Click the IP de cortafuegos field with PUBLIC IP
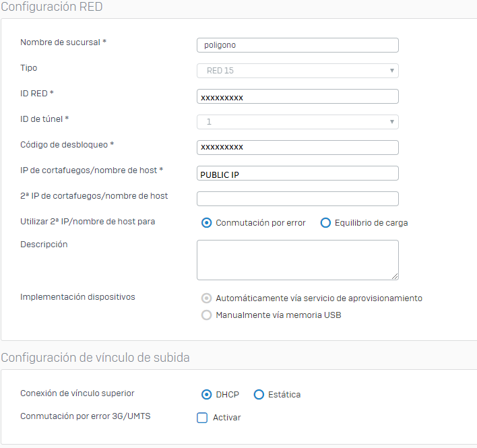 point(298,173)
